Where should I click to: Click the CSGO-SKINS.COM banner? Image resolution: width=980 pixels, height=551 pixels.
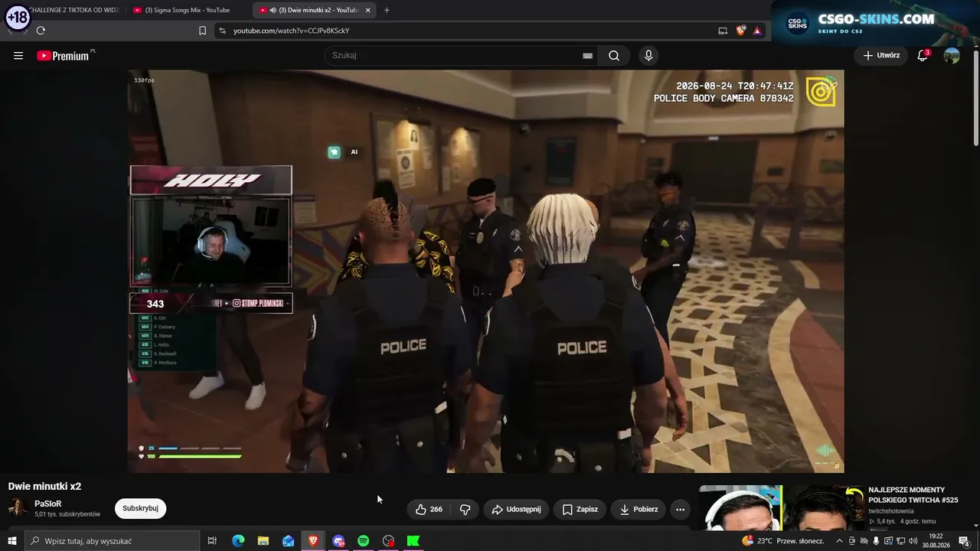876,23
